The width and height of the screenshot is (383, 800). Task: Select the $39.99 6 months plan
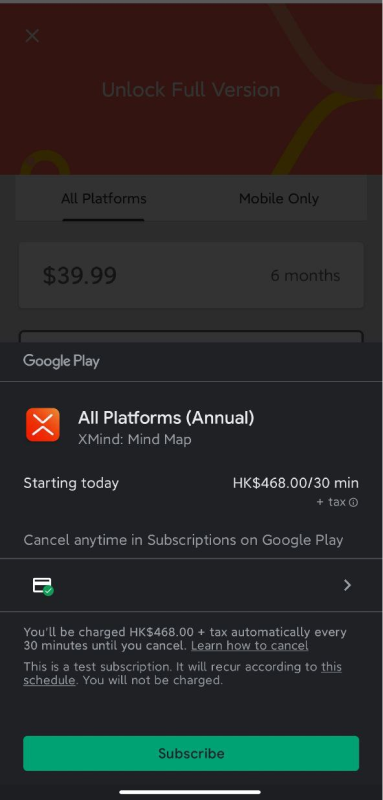click(x=191, y=276)
